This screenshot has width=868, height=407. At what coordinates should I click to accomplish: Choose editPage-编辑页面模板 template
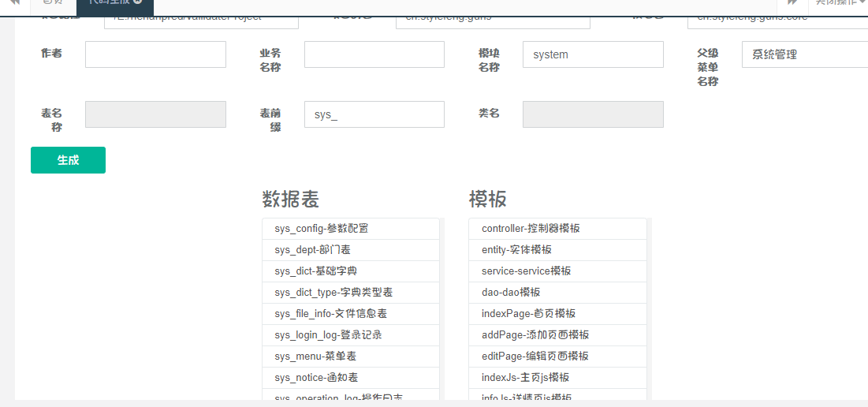coord(557,357)
